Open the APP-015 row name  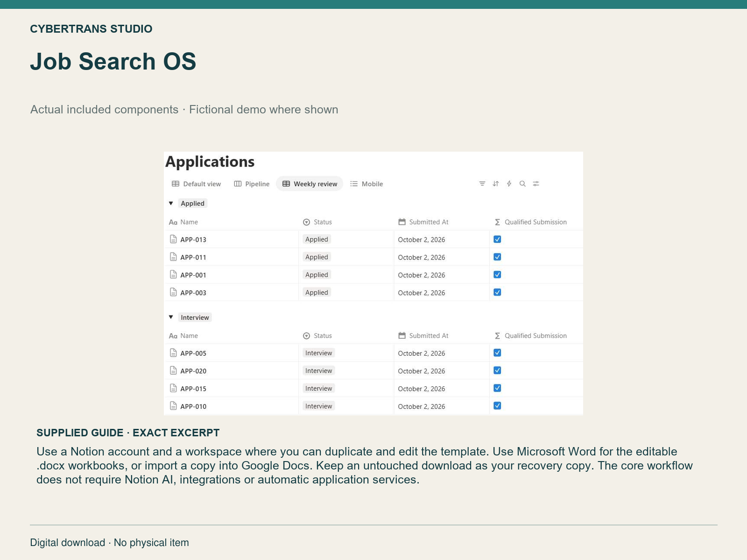(193, 389)
